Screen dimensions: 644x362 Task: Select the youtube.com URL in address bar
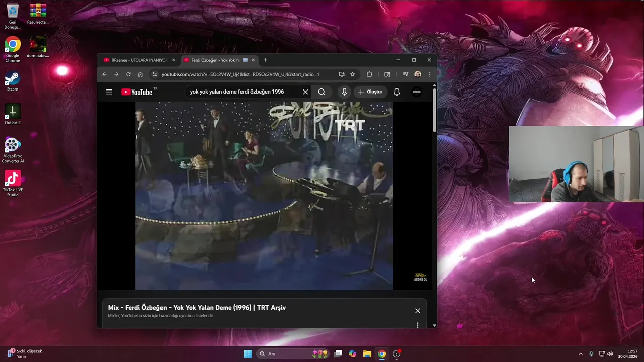(x=240, y=74)
